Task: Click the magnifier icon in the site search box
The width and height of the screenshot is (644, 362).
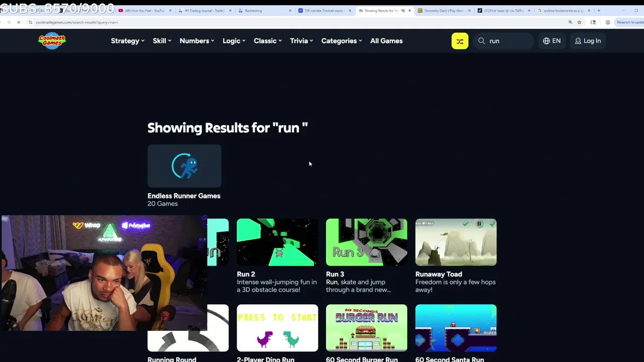Action: tap(481, 41)
